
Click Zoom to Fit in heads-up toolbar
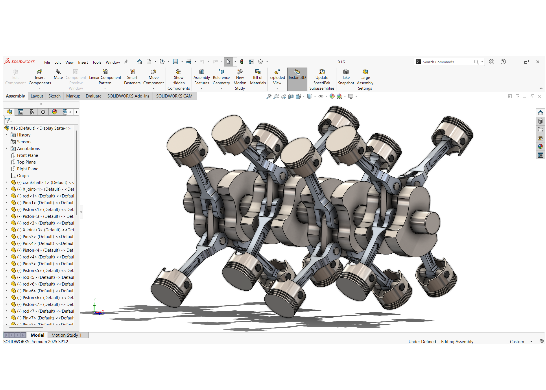268,96
